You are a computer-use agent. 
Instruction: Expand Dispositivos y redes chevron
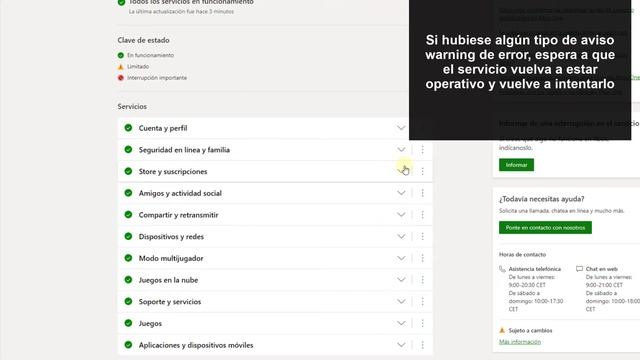coord(401,236)
